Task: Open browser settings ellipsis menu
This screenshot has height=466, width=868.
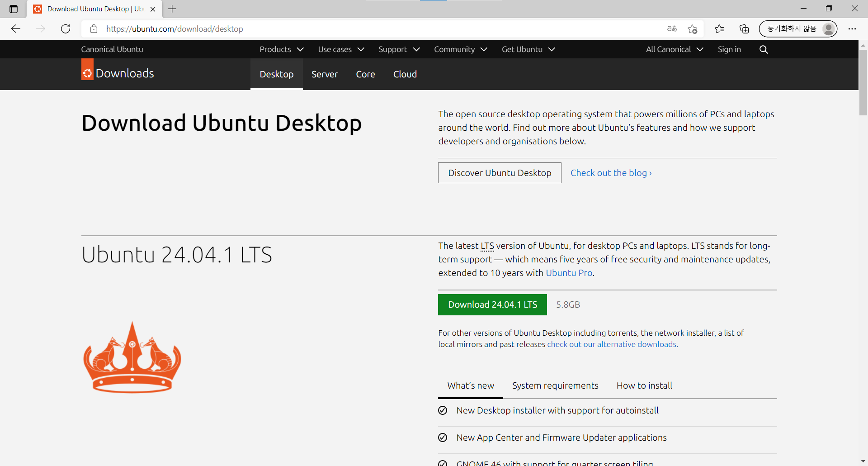Action: point(852,29)
